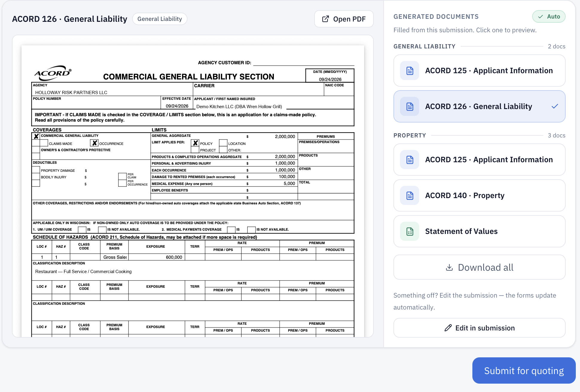The height and width of the screenshot is (392, 580).
Task: Click the Open PDF button
Action: (344, 19)
